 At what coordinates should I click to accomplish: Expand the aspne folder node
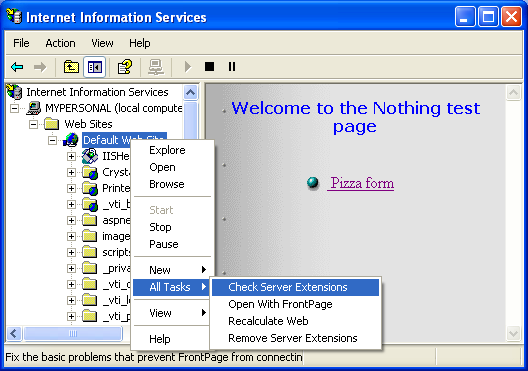click(x=71, y=220)
